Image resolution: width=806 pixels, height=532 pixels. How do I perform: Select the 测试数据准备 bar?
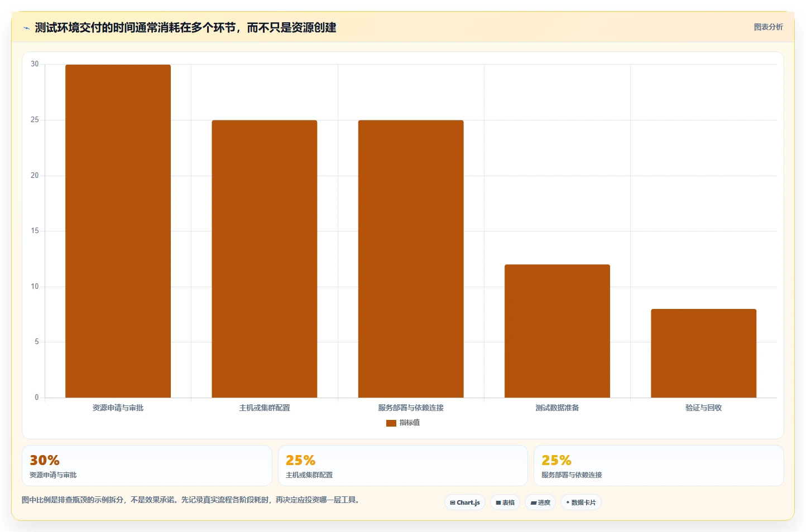[557, 331]
